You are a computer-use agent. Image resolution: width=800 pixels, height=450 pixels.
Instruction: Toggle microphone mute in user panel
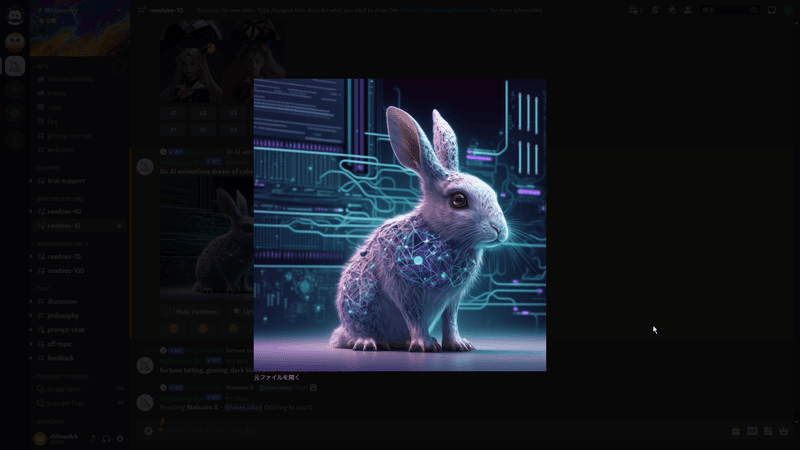point(93,439)
